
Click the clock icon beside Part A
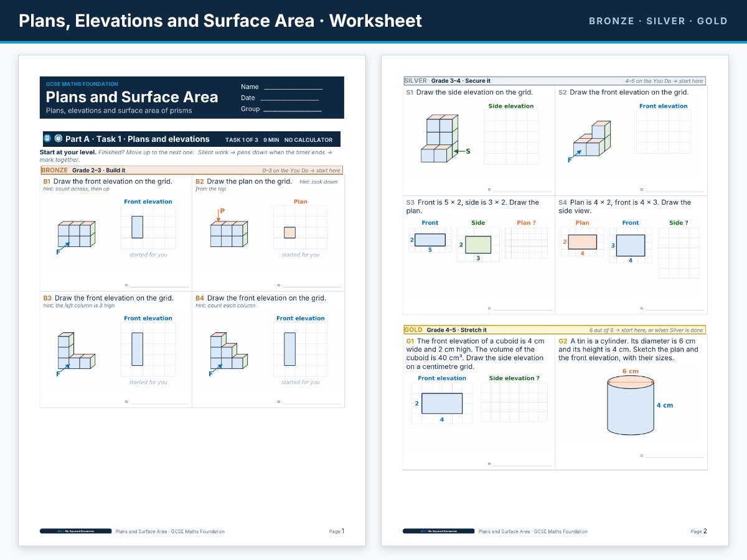[59, 139]
